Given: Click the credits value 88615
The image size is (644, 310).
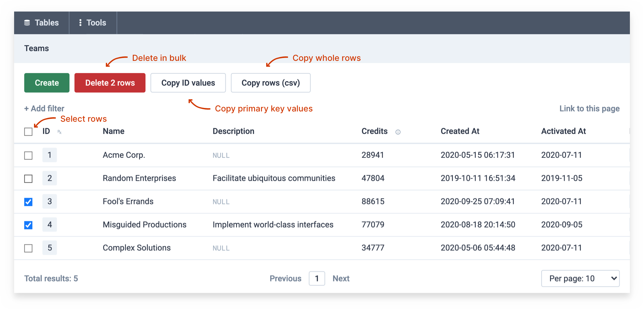Looking at the screenshot, I should [373, 201].
